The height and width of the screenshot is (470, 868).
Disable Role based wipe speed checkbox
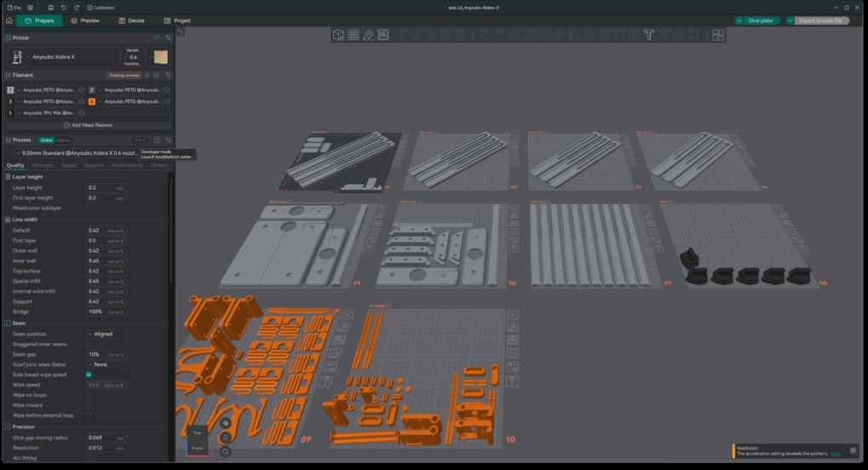tap(89, 375)
